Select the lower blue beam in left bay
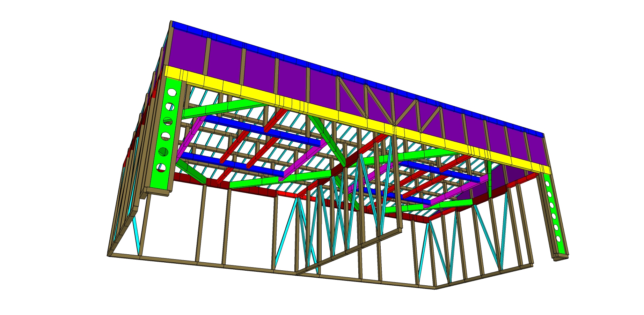 [230, 163]
